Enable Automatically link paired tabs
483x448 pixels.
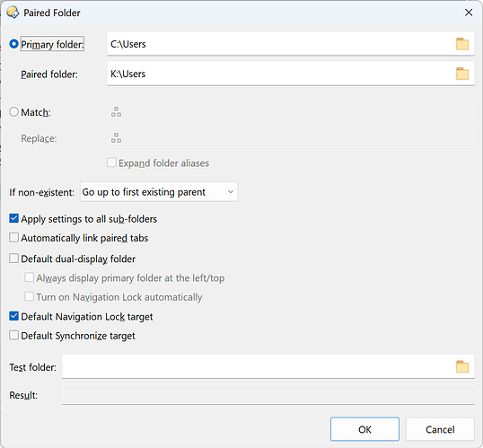[13, 238]
